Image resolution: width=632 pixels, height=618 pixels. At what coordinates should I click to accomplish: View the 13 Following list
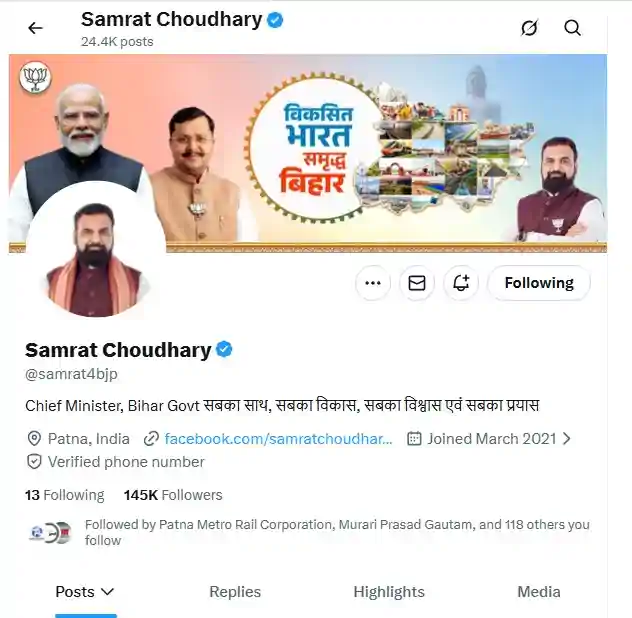pyautogui.click(x=64, y=495)
